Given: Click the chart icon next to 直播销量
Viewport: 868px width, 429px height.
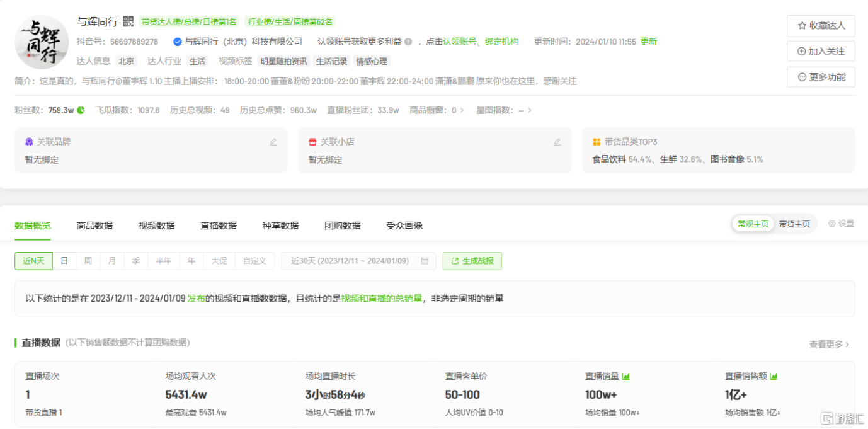Looking at the screenshot, I should coord(626,376).
